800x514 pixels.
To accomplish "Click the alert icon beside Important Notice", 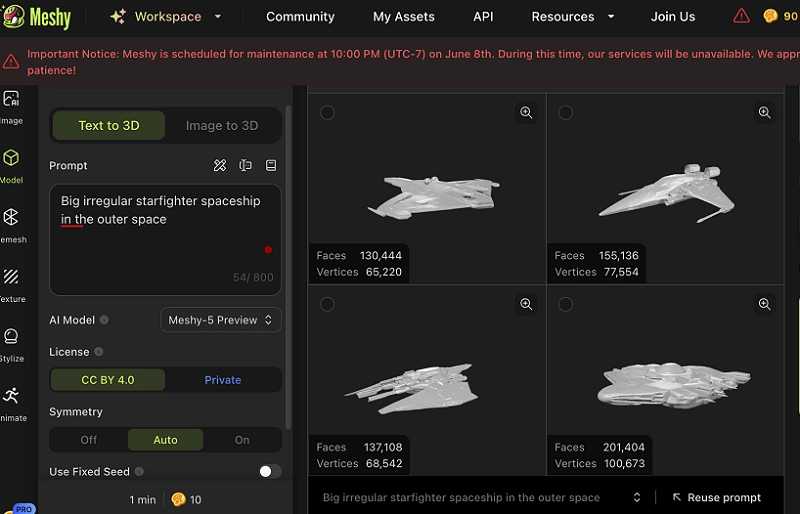I will [11, 62].
